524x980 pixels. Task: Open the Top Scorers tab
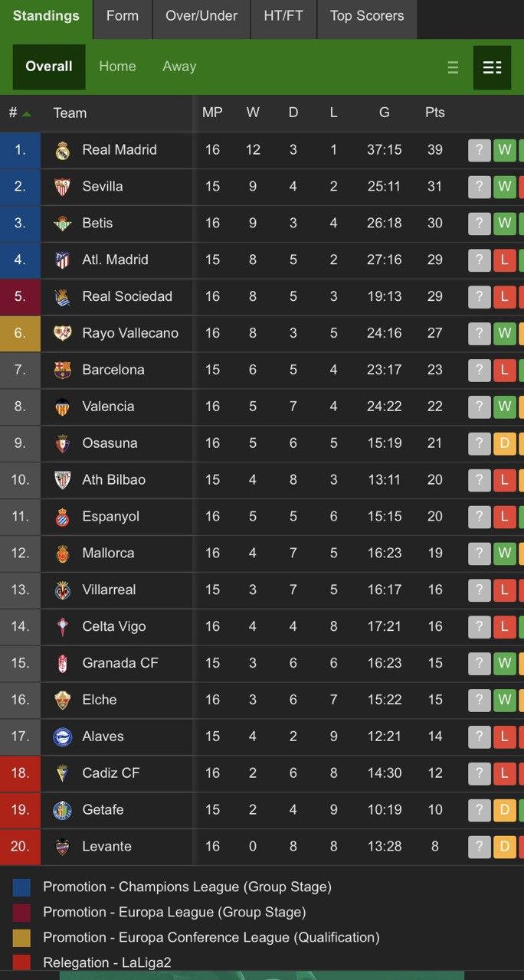pyautogui.click(x=367, y=16)
